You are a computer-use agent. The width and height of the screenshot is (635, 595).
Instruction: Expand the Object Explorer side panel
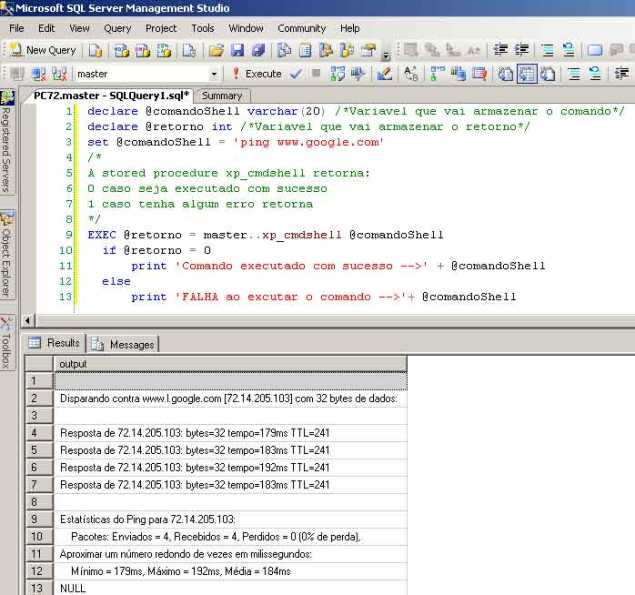7,256
